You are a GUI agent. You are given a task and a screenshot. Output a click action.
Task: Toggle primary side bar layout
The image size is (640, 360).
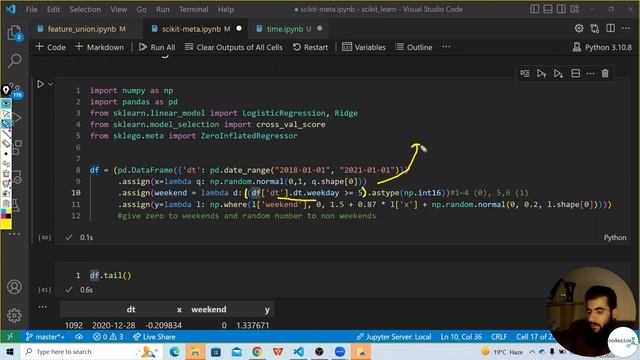tap(534, 9)
